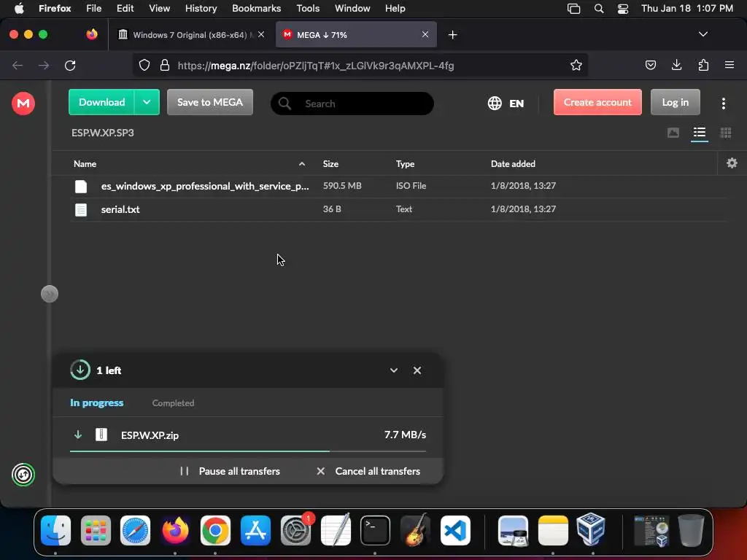747x560 pixels.
Task: Sort files by Date added column
Action: coord(513,164)
